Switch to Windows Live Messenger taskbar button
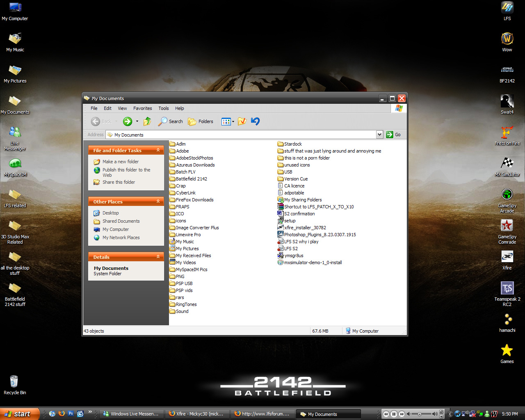Image resolution: width=525 pixels, height=420 pixels. coord(131,414)
